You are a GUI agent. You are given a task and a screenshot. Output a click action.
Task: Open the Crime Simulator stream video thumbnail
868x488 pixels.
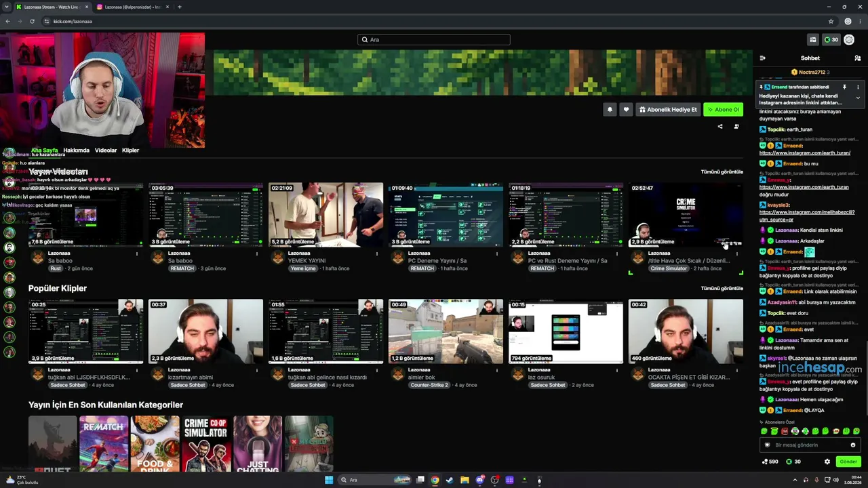coord(686,215)
